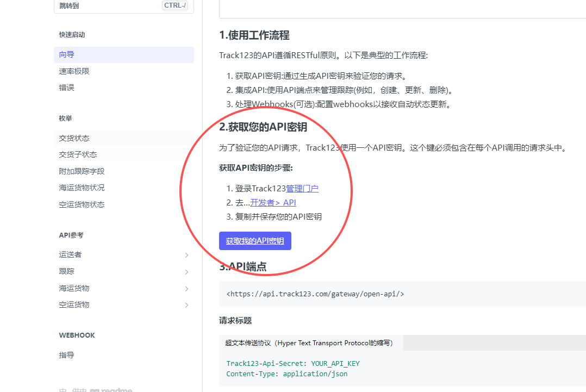Click the 获取我的API密钥 button
586x392 pixels.
255,241
